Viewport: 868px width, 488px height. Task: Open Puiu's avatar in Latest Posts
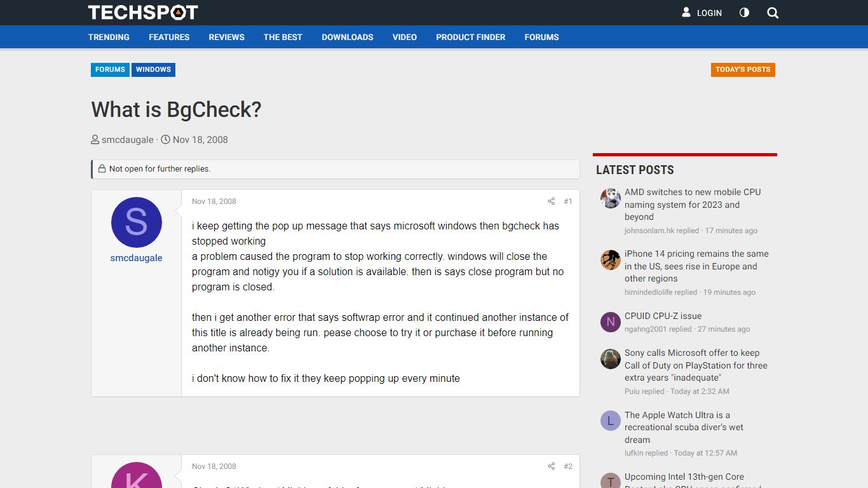tap(611, 359)
